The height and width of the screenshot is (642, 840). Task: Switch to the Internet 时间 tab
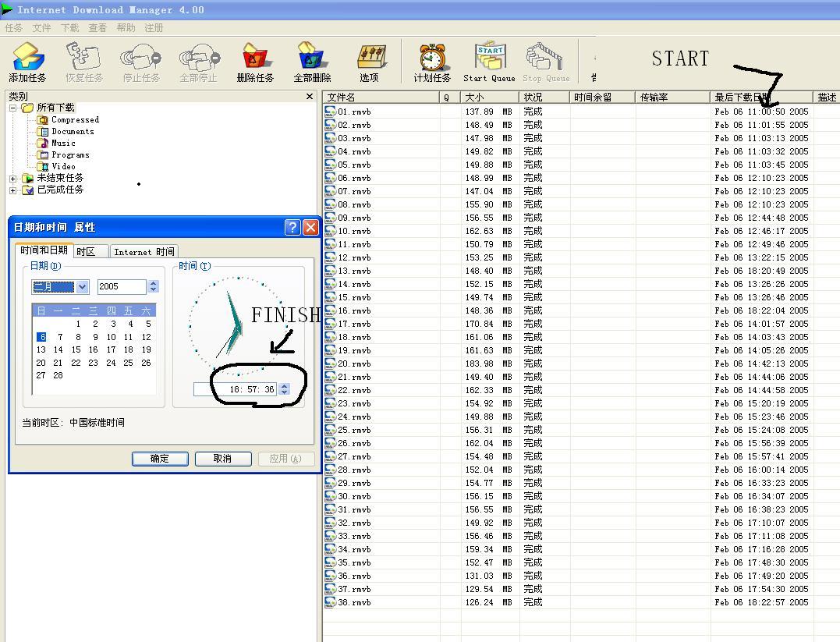[x=144, y=252]
